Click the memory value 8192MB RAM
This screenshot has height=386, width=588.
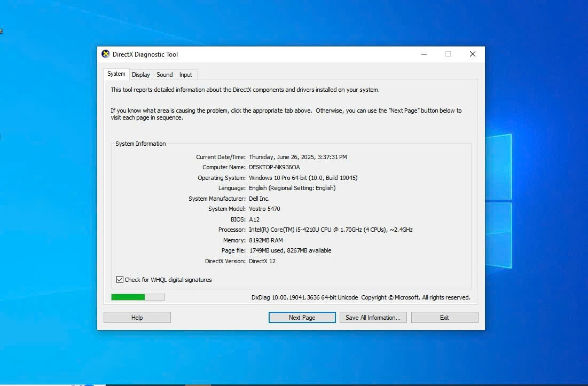[x=266, y=240]
